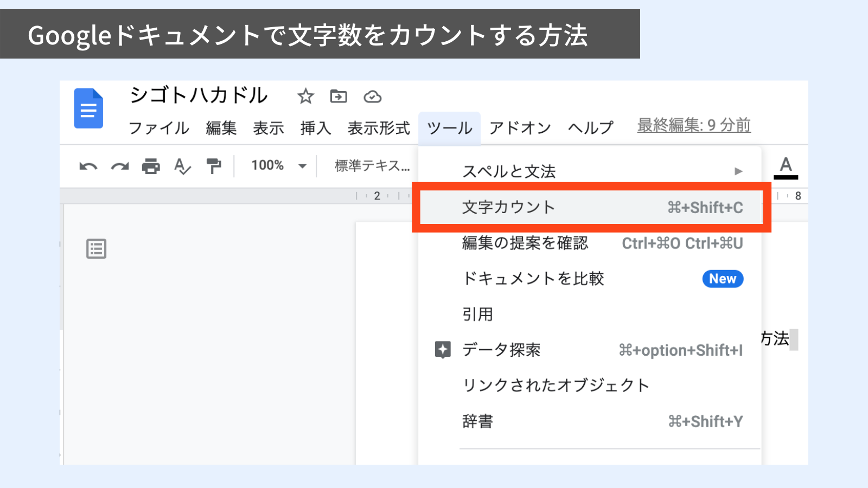This screenshot has width=868, height=488.
Task: Click the print icon
Action: (x=151, y=166)
